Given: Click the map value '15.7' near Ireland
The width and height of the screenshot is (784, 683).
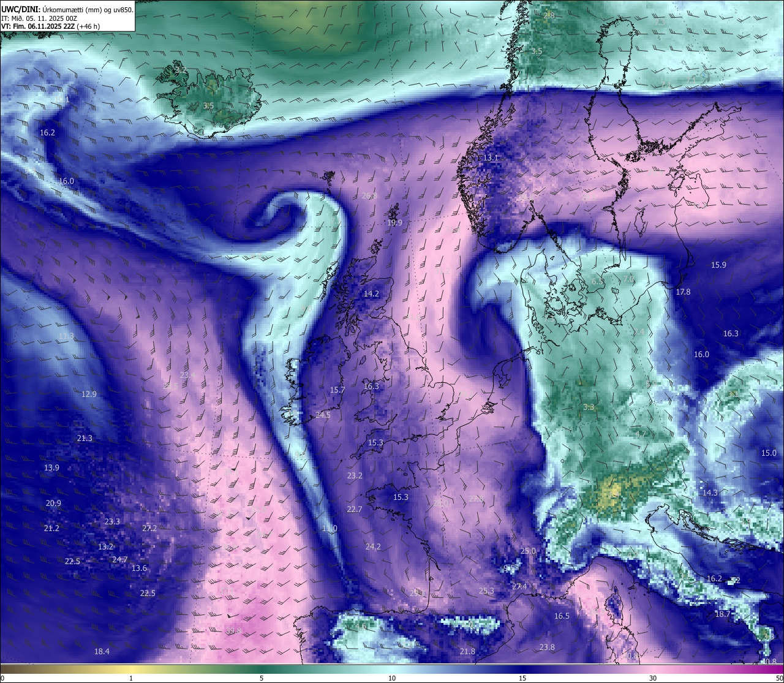Looking at the screenshot, I should [x=337, y=390].
